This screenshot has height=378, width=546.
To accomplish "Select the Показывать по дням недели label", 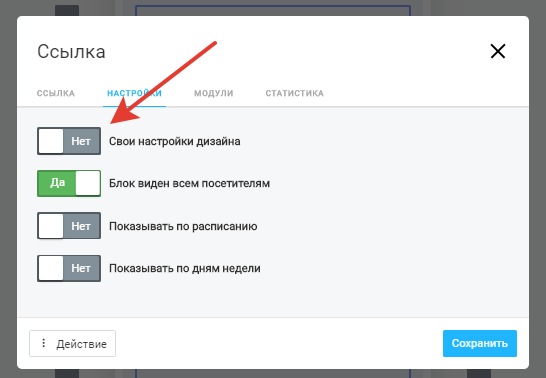I will [185, 268].
